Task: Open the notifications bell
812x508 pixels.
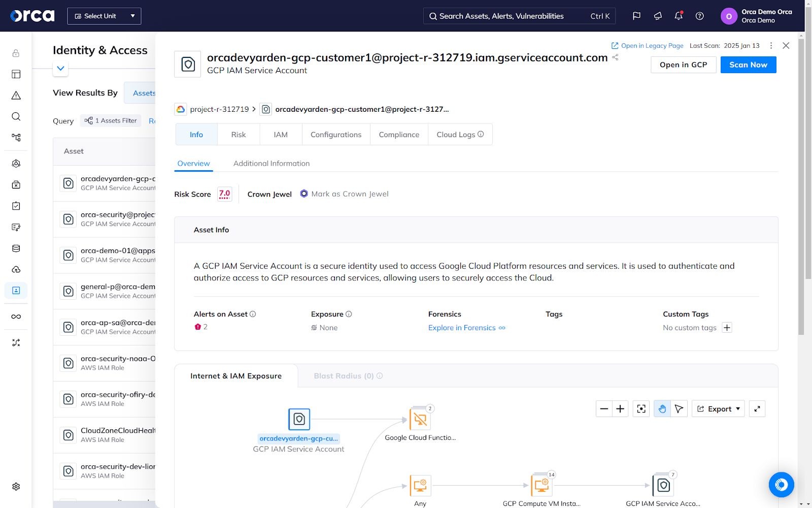Action: pos(679,16)
